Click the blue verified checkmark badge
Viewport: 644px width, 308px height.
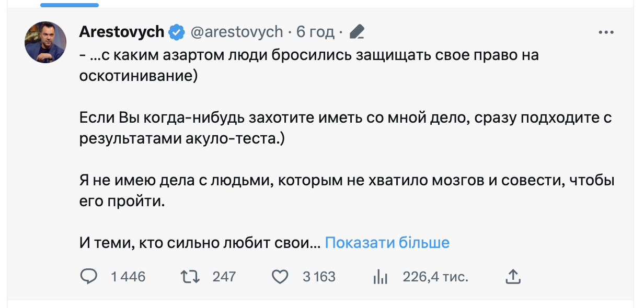coord(177,32)
